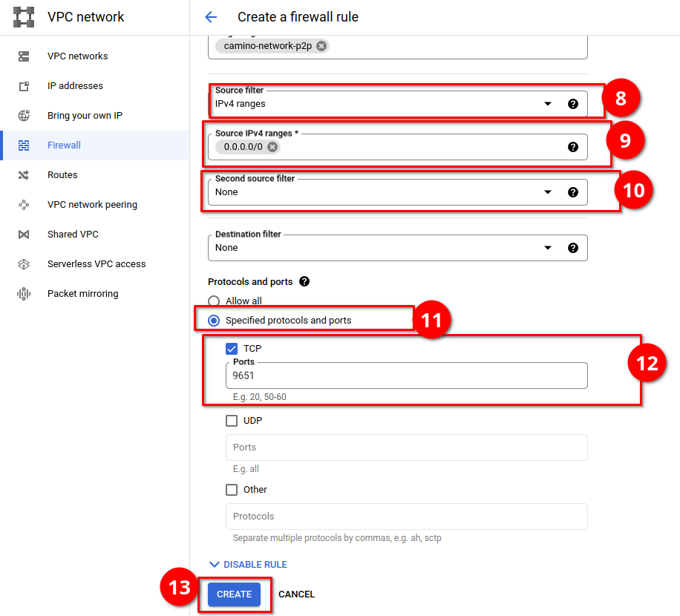Click help icon next to Protocols and ports
The width and height of the screenshot is (680, 616).
[x=304, y=282]
